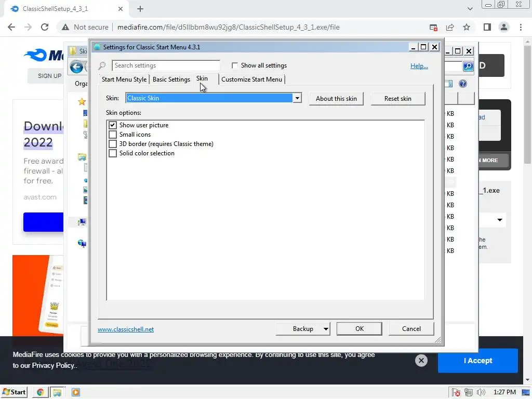Click the Classic Shell title bar icon
Screen dimensions: 532x399
point(97,47)
